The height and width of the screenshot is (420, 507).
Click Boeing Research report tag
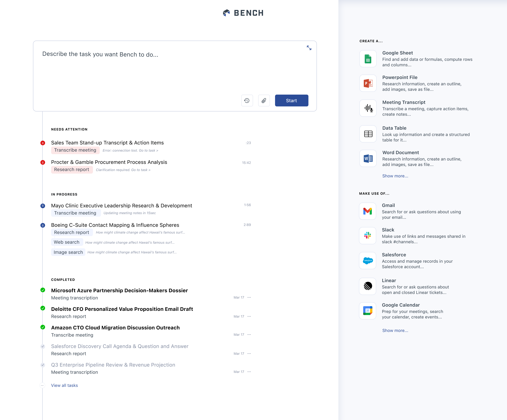click(x=72, y=232)
